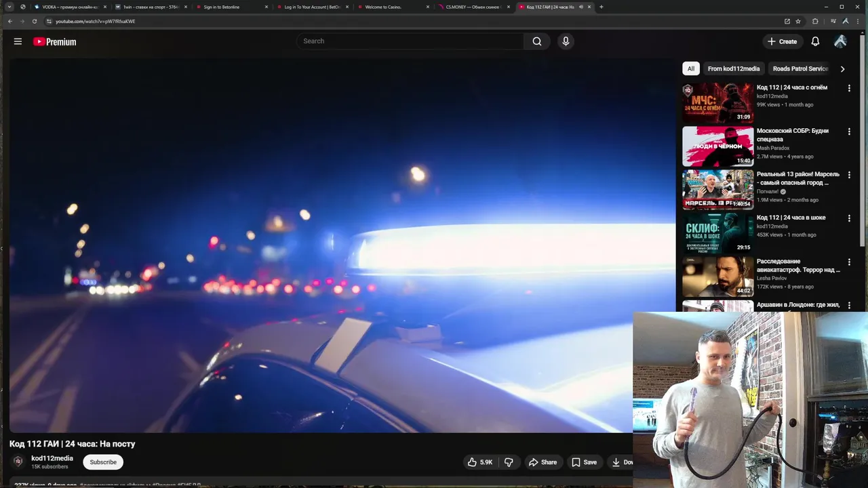Switch to the 1win browser tab
The height and width of the screenshot is (488, 868).
coord(150,7)
